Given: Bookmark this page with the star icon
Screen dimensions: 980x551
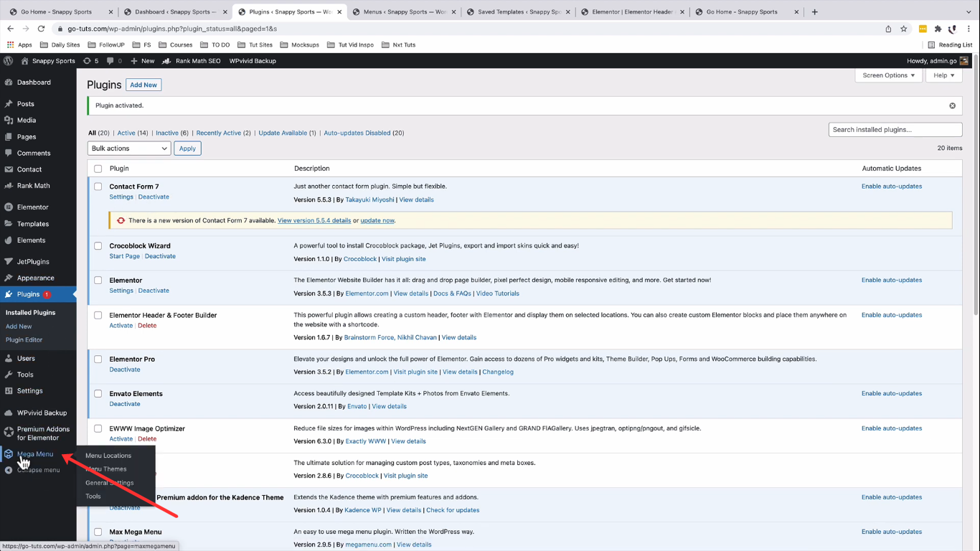Looking at the screenshot, I should [x=904, y=29].
